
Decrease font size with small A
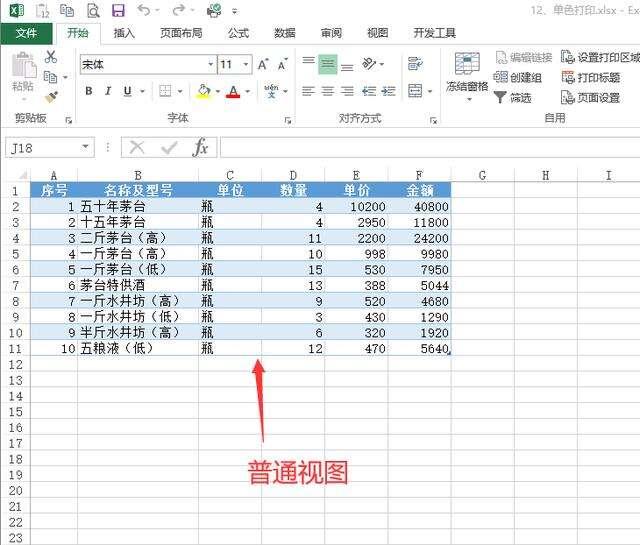click(282, 65)
